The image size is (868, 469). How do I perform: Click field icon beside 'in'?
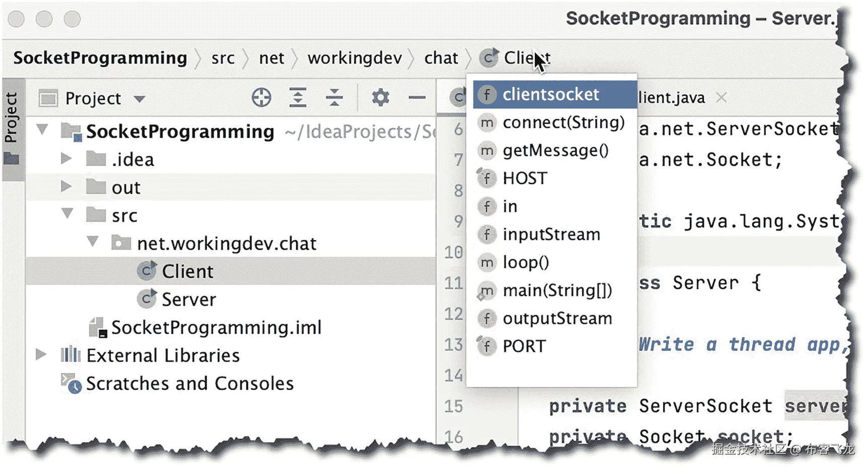click(x=487, y=207)
